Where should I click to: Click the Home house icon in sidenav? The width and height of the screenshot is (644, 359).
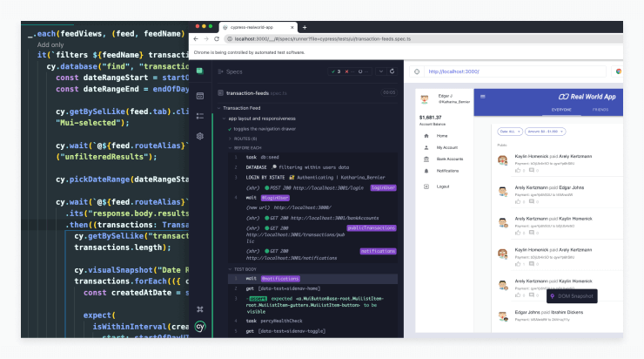point(426,136)
